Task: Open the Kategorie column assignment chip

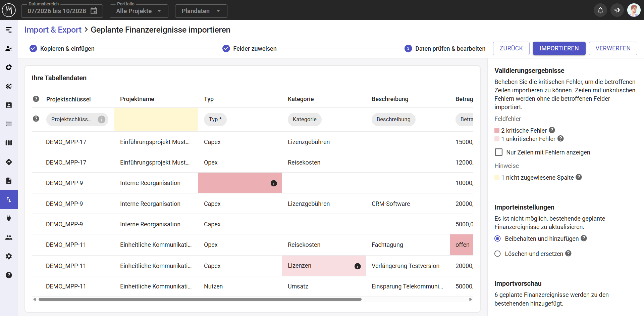Action: tap(305, 119)
